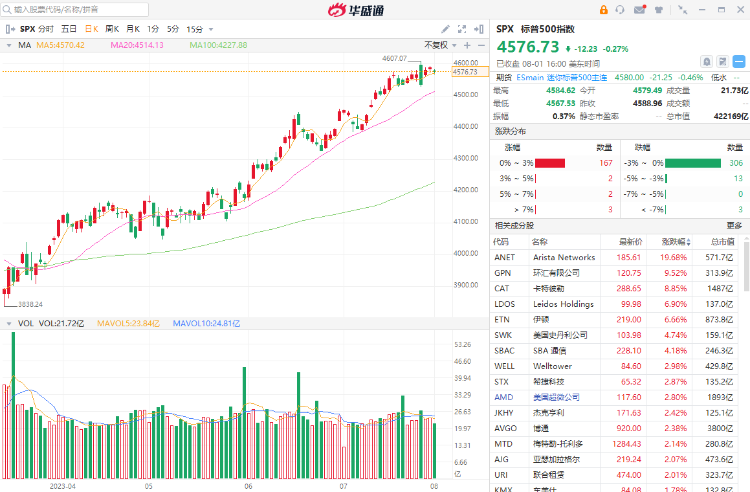Image resolution: width=750 pixels, height=492 pixels.
Task: Select the 15分 interval tab
Action: coord(194,29)
